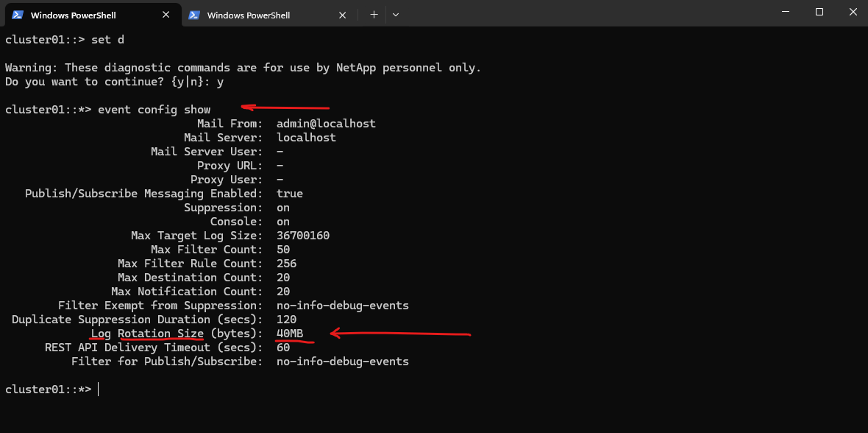868x433 pixels.
Task: Switch to the first Windows PowerShell tab
Action: click(73, 15)
